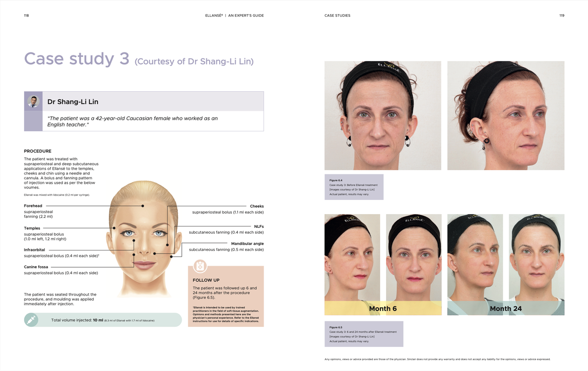
Task: Click page number 119
Action: (562, 16)
